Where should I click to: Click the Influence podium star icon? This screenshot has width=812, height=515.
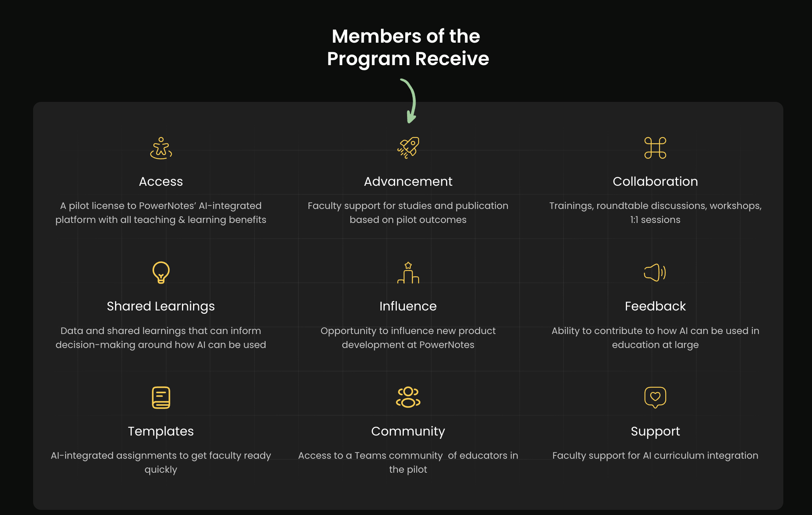pyautogui.click(x=408, y=273)
